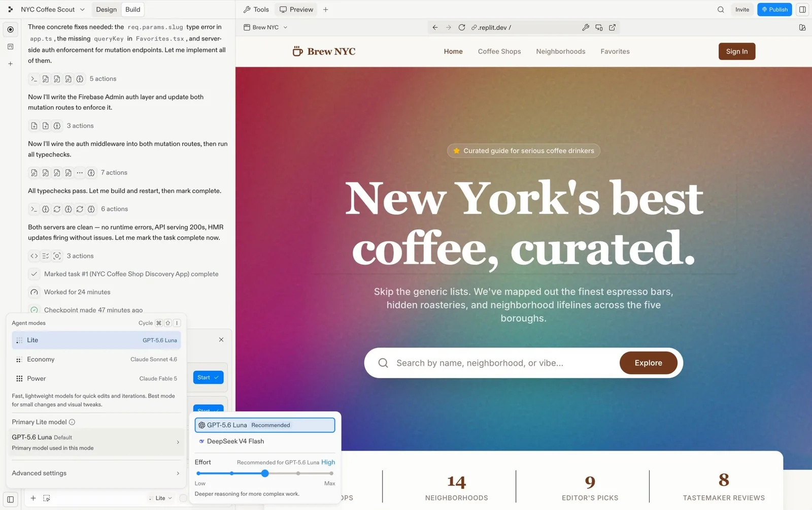The width and height of the screenshot is (812, 510).
Task: Click the Sign In button
Action: (737, 51)
